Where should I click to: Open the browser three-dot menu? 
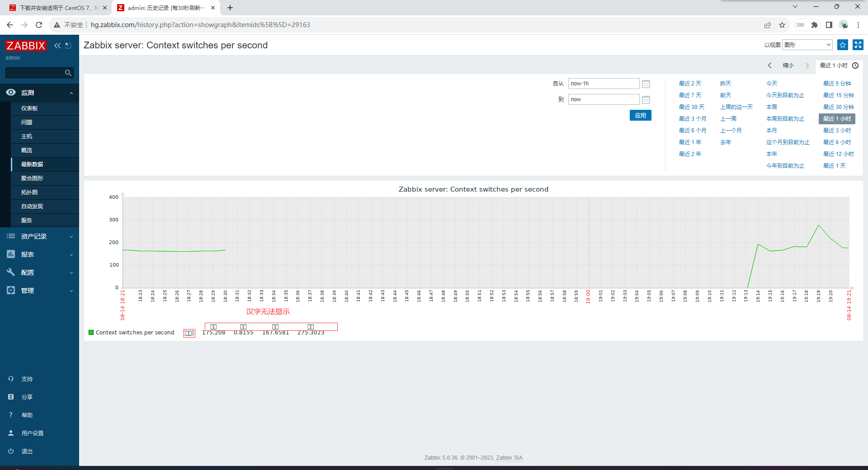point(858,25)
